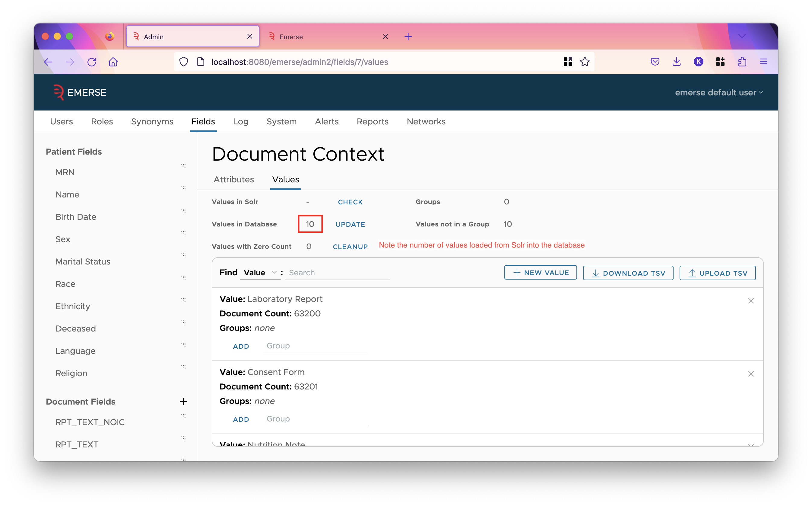Click the Search input field
Image resolution: width=812 pixels, height=506 pixels.
coord(337,273)
